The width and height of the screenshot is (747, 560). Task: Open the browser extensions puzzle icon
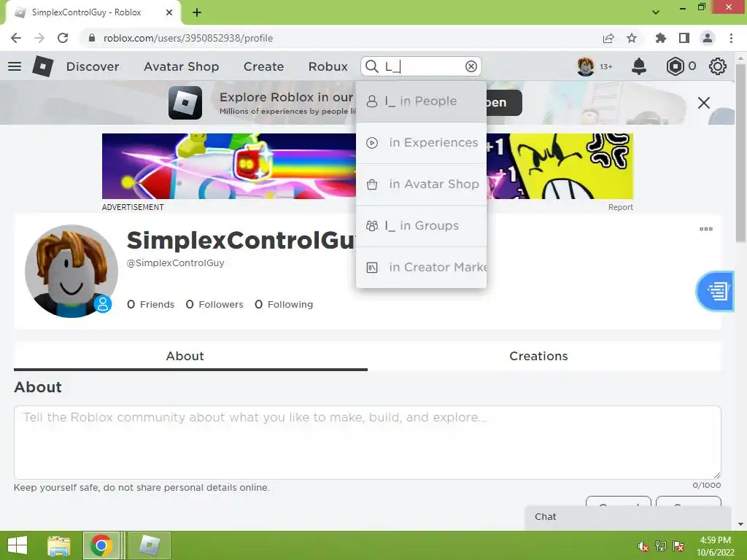coord(660,38)
